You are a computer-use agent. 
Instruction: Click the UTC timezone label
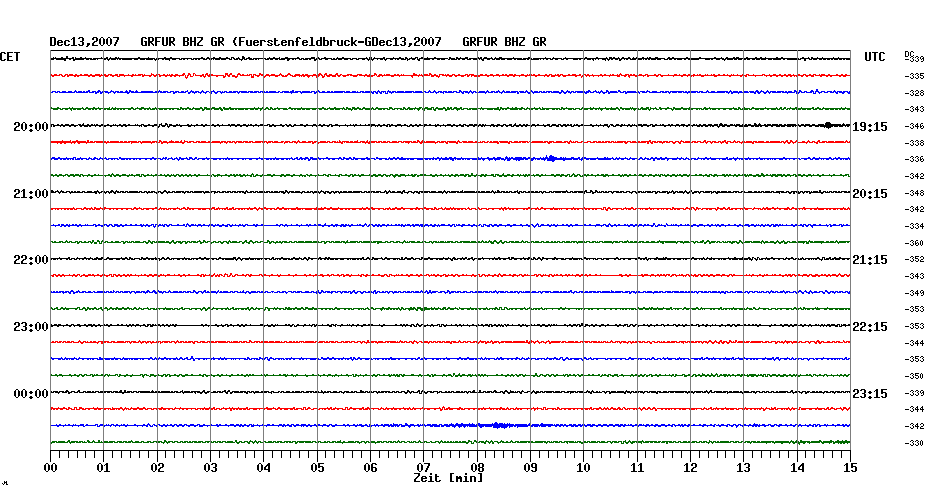tap(875, 57)
